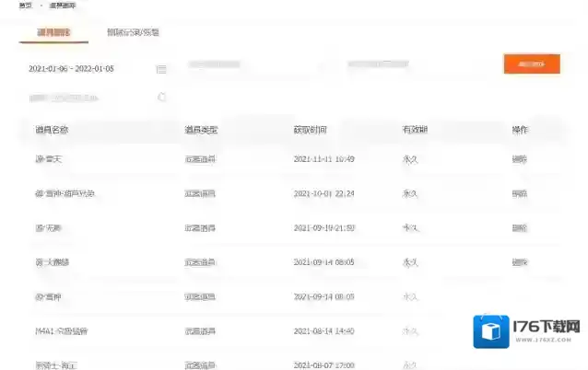Delete the item acquired on 2021-09-19
This screenshot has width=588, height=370.
click(520, 228)
